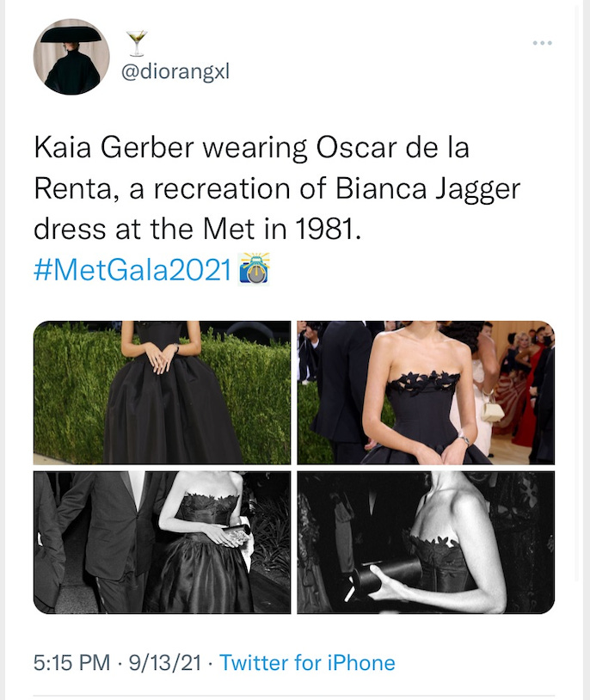Open the Twitter for iPhone source link
Screen dimensions: 590x700
coord(307,662)
